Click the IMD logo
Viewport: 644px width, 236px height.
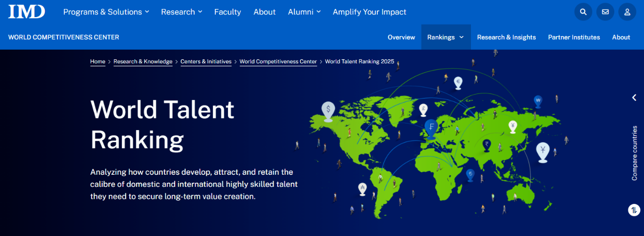[x=27, y=12]
